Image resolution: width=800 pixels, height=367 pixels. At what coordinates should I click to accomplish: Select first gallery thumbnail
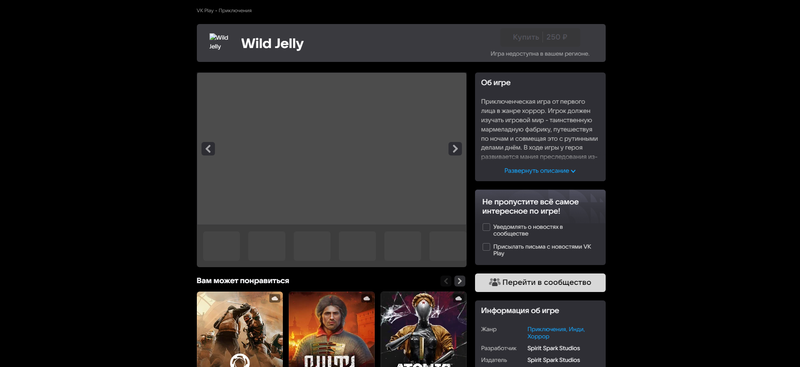pyautogui.click(x=221, y=246)
